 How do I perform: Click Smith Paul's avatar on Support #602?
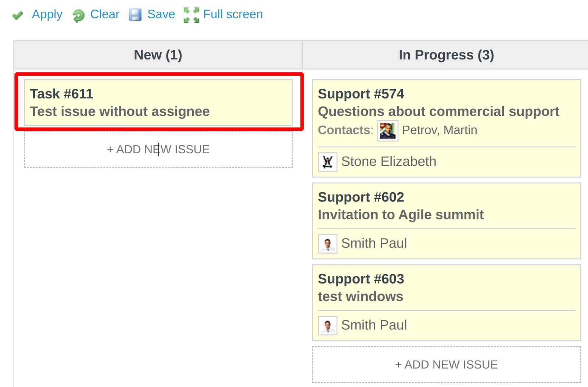[x=327, y=243]
